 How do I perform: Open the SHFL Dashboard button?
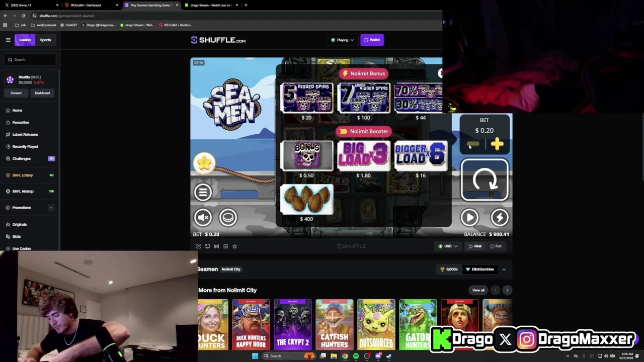point(42,93)
